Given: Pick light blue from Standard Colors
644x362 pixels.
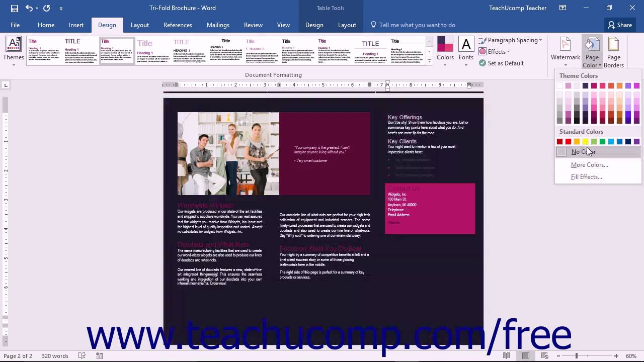Looking at the screenshot, I should pos(611,141).
